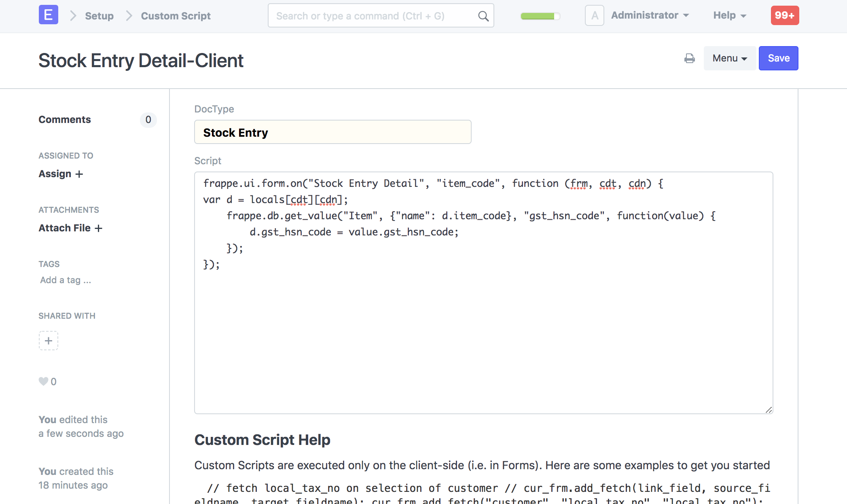Open the Comments section link
Screen dimensions: 847x504
(65, 120)
